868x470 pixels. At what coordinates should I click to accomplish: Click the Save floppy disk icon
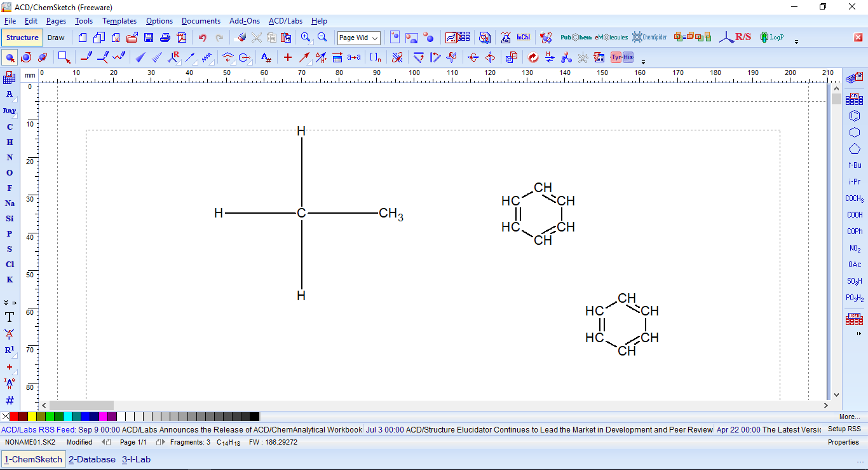point(149,38)
